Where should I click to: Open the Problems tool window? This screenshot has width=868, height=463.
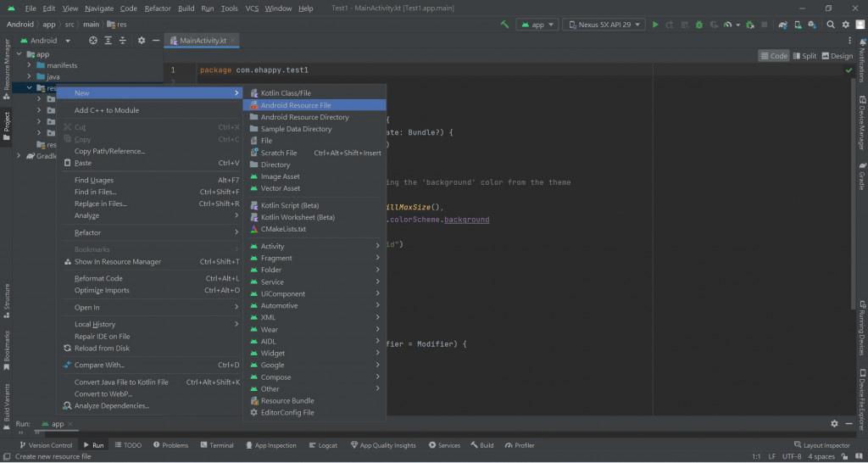pos(170,445)
